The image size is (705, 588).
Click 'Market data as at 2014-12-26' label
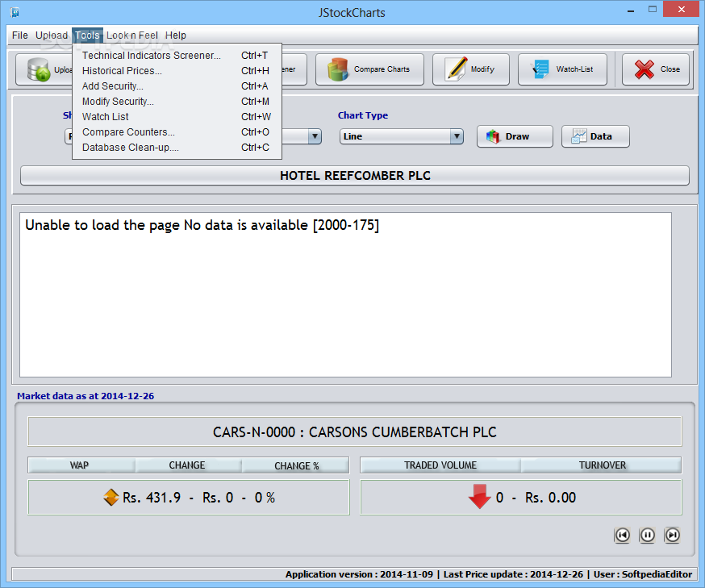click(86, 396)
